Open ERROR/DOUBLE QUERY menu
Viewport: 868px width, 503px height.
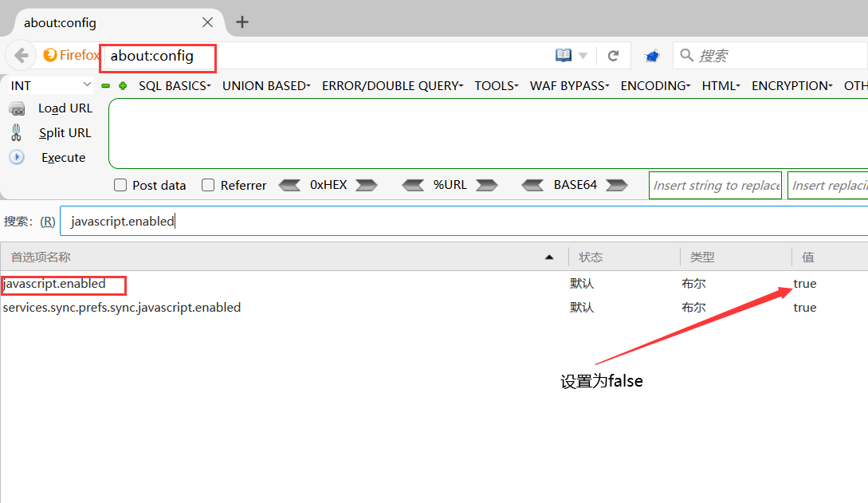392,86
